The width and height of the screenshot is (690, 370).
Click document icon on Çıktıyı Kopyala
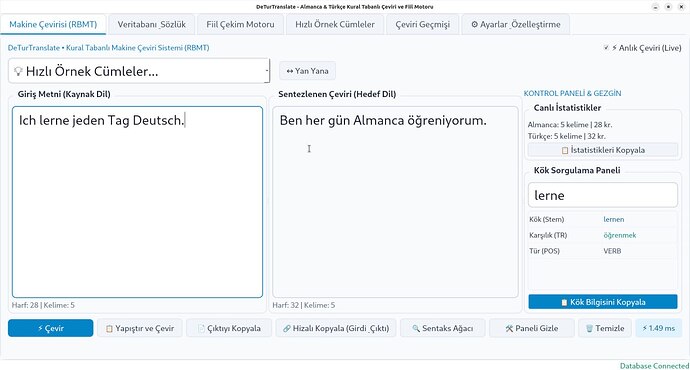(x=201, y=329)
